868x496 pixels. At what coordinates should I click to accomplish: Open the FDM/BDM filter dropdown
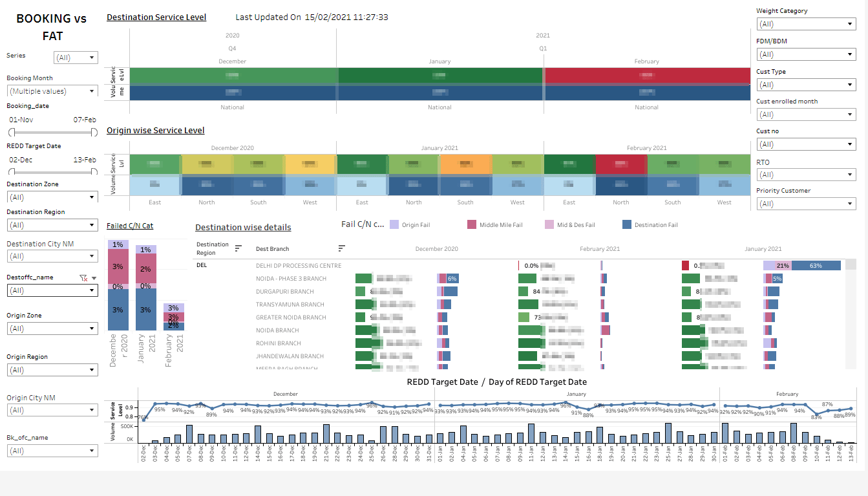(851, 54)
